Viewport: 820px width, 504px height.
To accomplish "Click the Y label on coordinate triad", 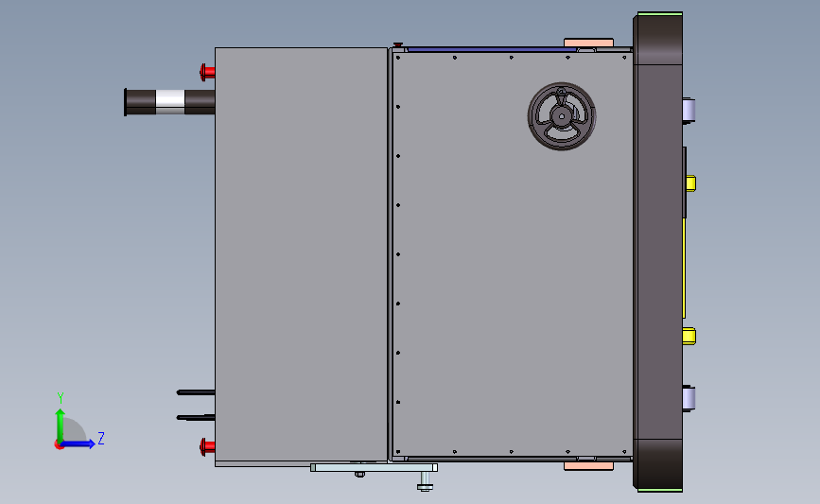I will click(x=61, y=398).
